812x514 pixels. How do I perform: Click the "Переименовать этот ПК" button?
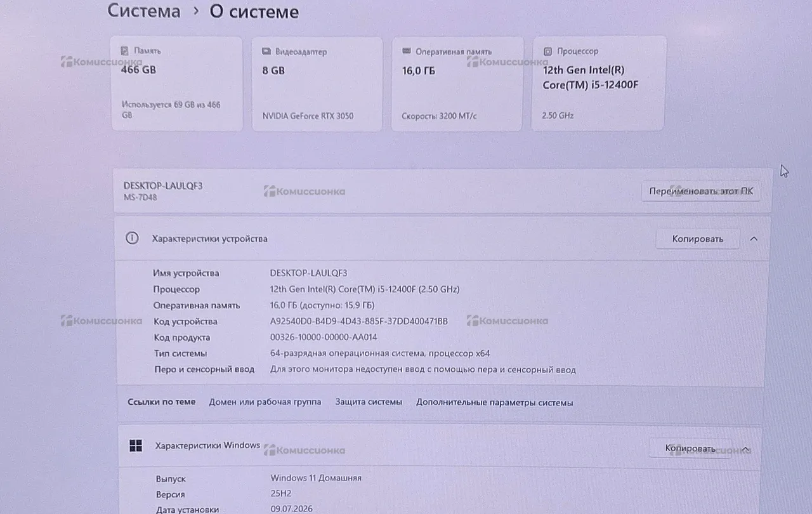point(701,191)
